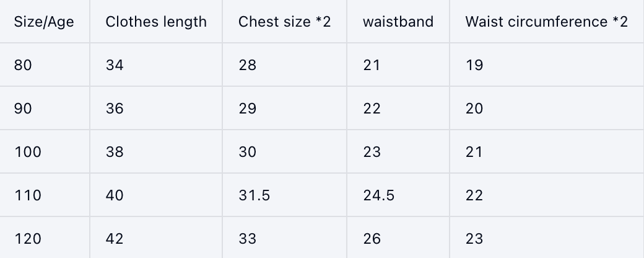The width and height of the screenshot is (644, 258).
Task: Select waistband value 24.5
Action: (x=378, y=195)
